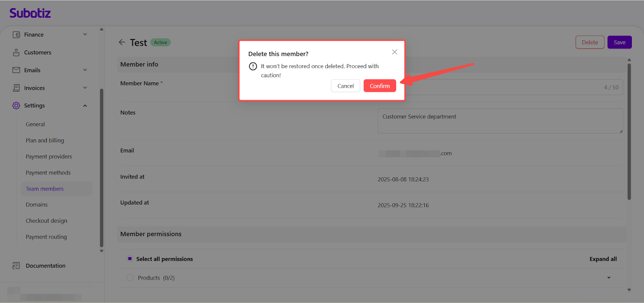Viewport: 644px width, 303px height.
Task: Expand the Finance menu chevron
Action: pyautogui.click(x=85, y=35)
